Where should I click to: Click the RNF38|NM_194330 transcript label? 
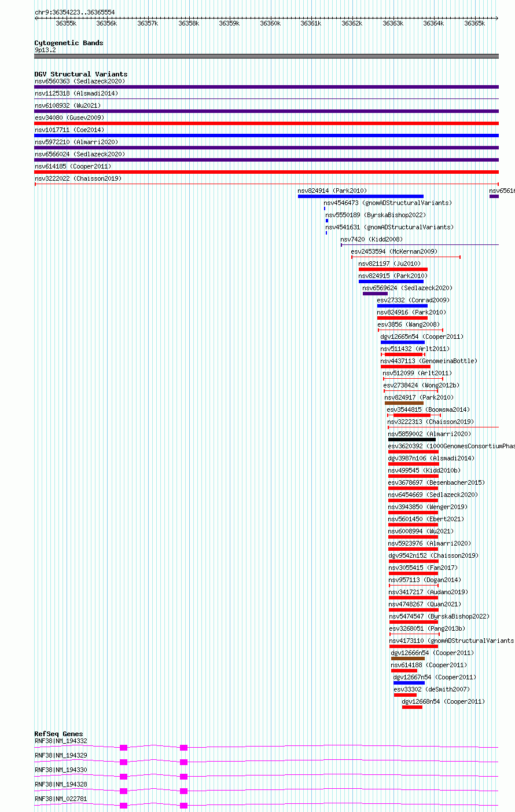point(61,770)
